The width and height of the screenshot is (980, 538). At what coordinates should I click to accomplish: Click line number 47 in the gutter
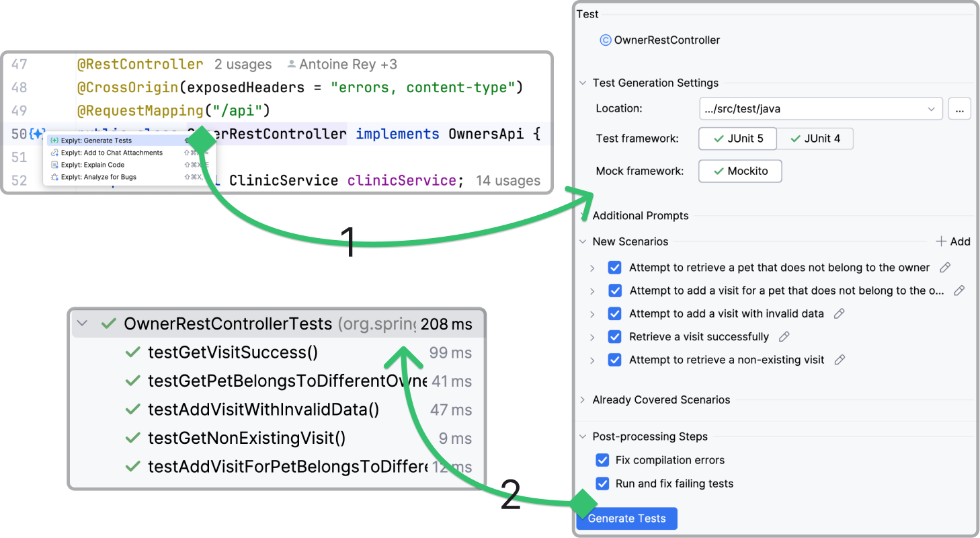[19, 65]
